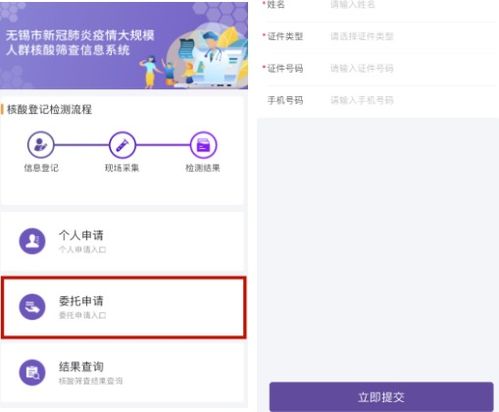The height and width of the screenshot is (412, 499).
Task: Click the purple header banner image
Action: tap(124, 46)
